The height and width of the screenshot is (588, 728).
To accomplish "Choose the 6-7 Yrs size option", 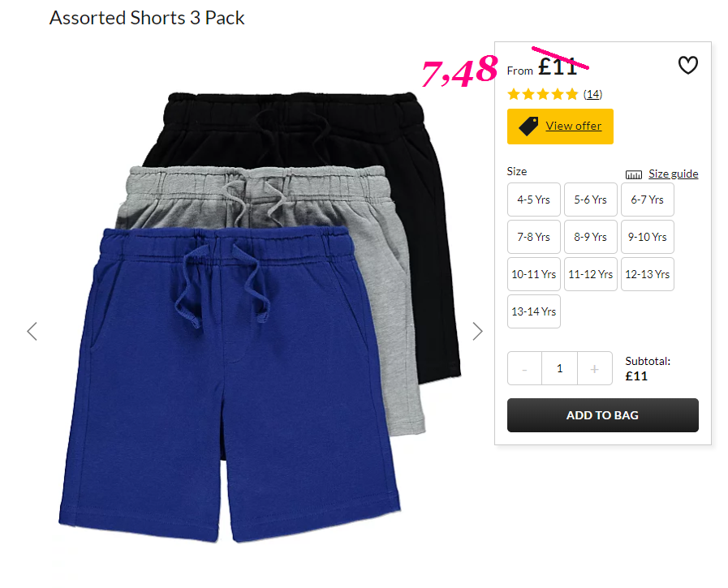I will coord(647,200).
